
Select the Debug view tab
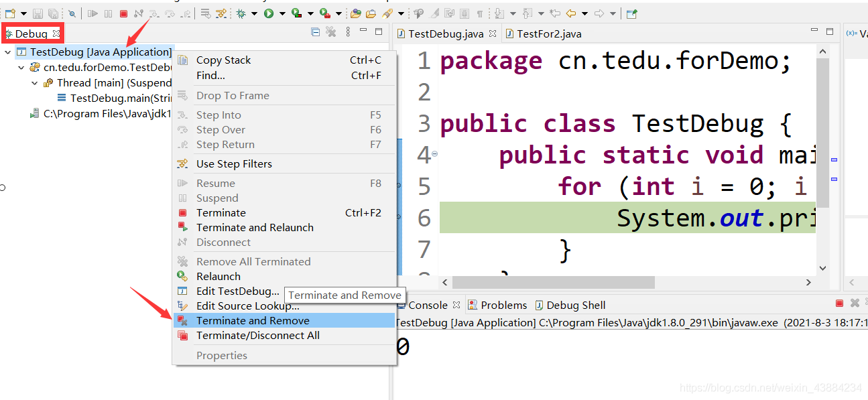coord(32,34)
